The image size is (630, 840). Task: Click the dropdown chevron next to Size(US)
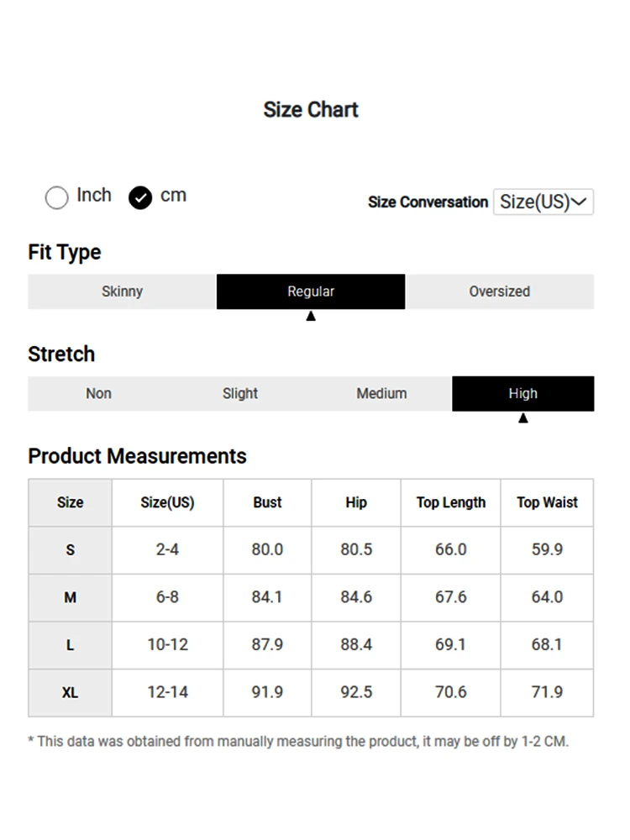(580, 202)
